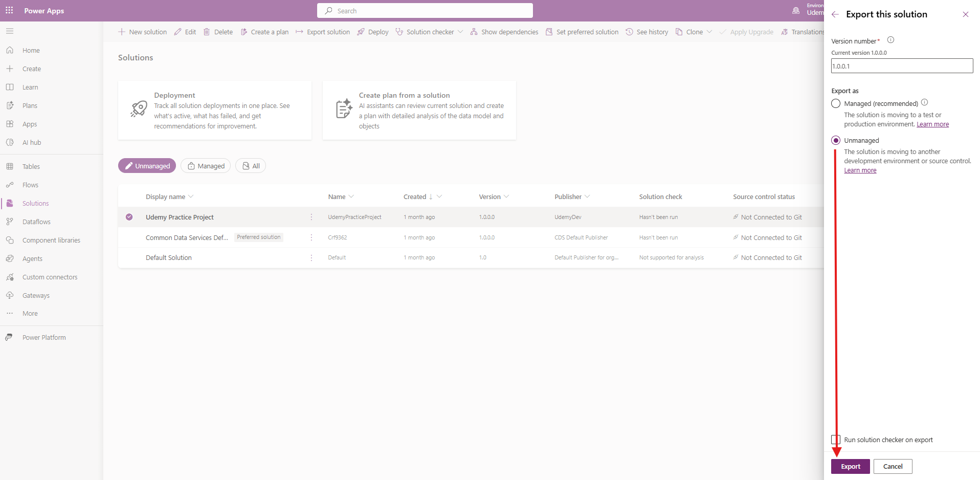The width and height of the screenshot is (980, 480).
Task: Click Managed option info icon
Action: click(x=924, y=102)
